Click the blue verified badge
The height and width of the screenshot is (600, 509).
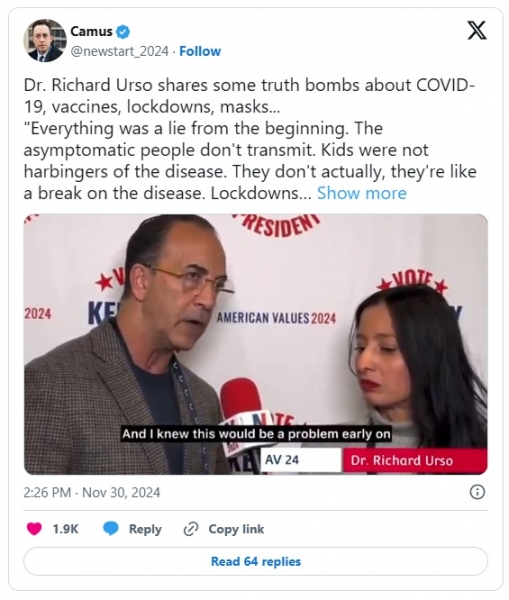pos(123,32)
